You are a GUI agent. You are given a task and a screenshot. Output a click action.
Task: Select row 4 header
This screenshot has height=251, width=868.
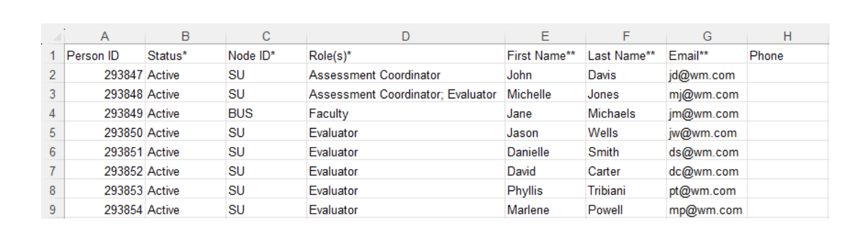(x=52, y=114)
